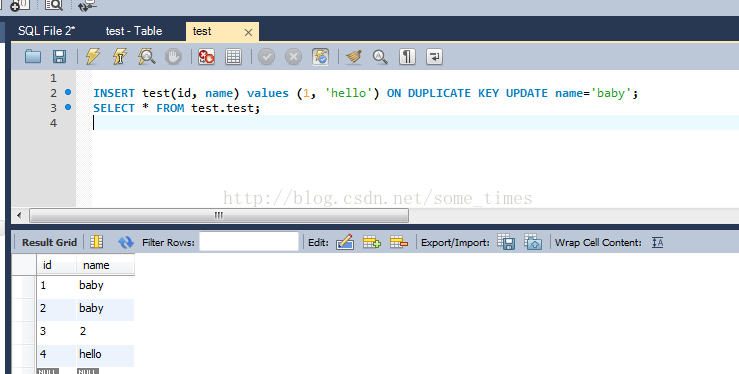This screenshot has width=739, height=374.
Task: Toggle form editor view icon
Action: tap(97, 242)
